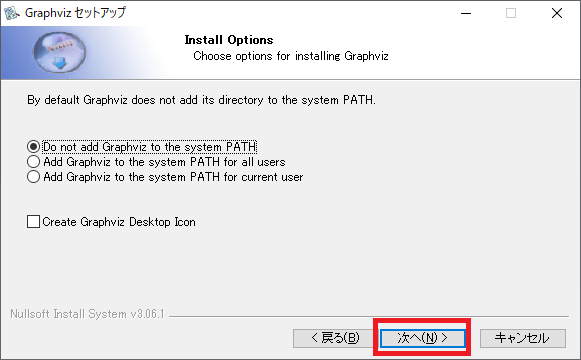The image size is (581, 360).
Task: Cancel setup using the キャンセル button
Action: coord(522,338)
